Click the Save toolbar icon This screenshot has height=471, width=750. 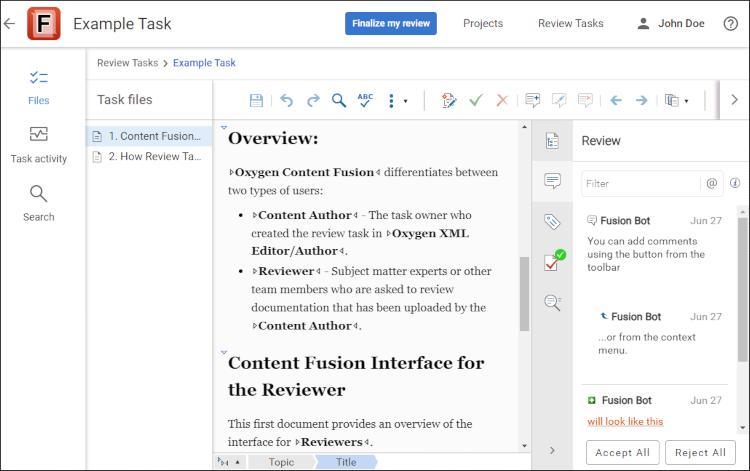coord(256,100)
